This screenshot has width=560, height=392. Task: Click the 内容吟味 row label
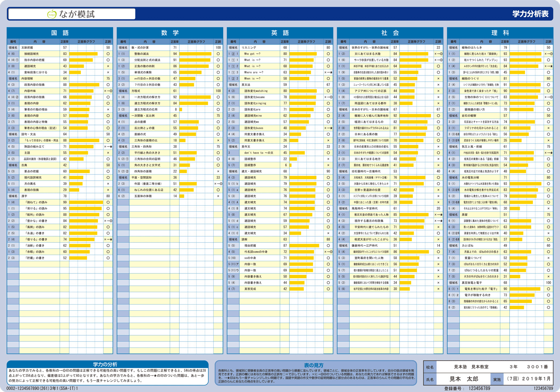coord(30,91)
